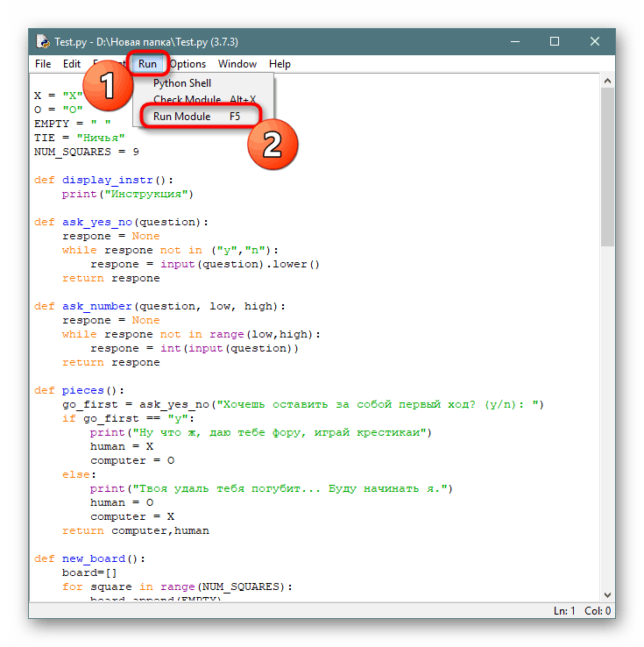Click the 'return computer,human' line
The width and height of the screenshot is (644, 647).
coord(136,530)
